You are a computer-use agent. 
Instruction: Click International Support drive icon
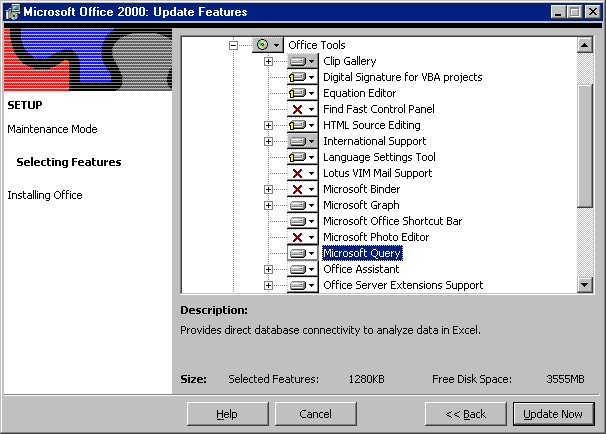click(303, 141)
